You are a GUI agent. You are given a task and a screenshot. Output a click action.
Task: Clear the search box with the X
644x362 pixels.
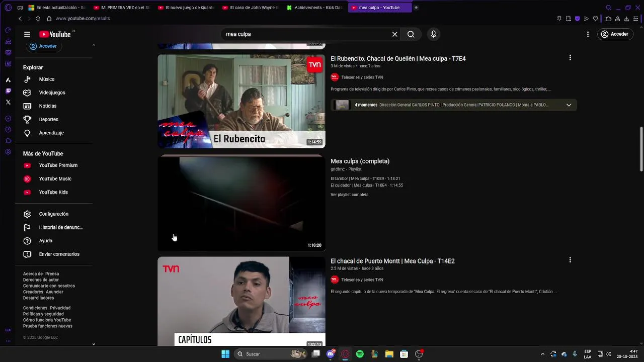(x=395, y=34)
